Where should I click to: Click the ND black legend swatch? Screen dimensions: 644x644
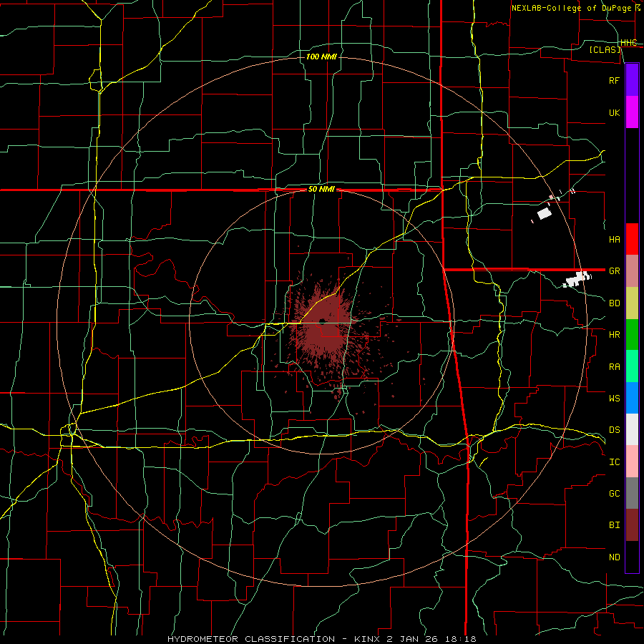click(x=632, y=557)
